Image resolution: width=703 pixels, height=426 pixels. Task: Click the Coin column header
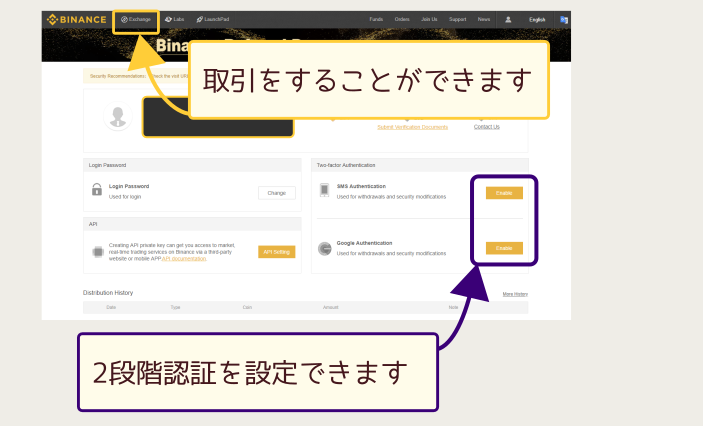[247, 308]
